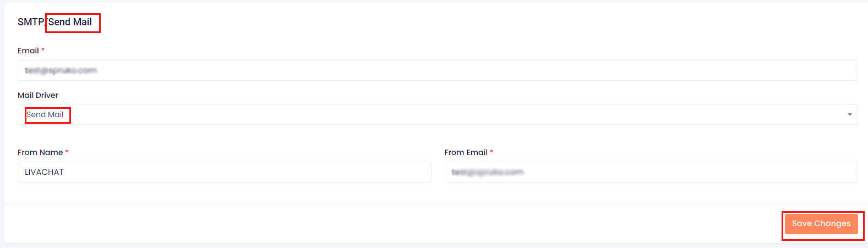
Task: Click the red asterisk beside From Email
Action: click(x=492, y=152)
